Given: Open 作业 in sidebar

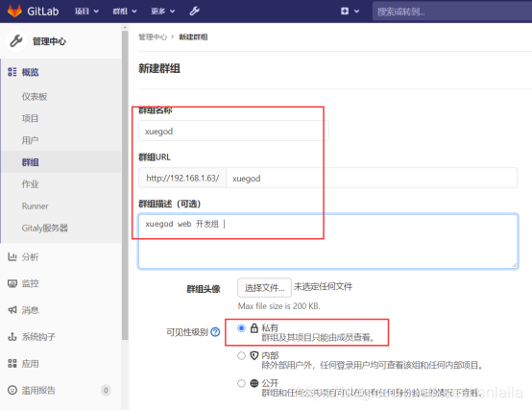Looking at the screenshot, I should tap(30, 184).
